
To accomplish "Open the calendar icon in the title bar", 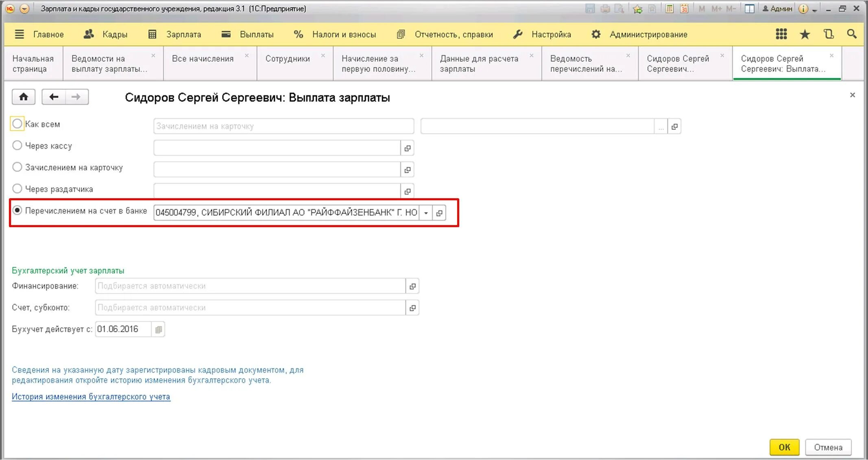I will pos(684,9).
